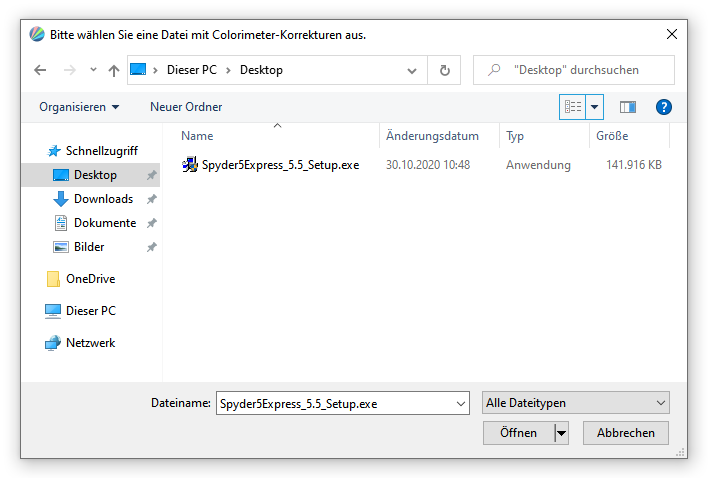
Task: Click the Downloads blue arrow icon
Action: tap(61, 199)
